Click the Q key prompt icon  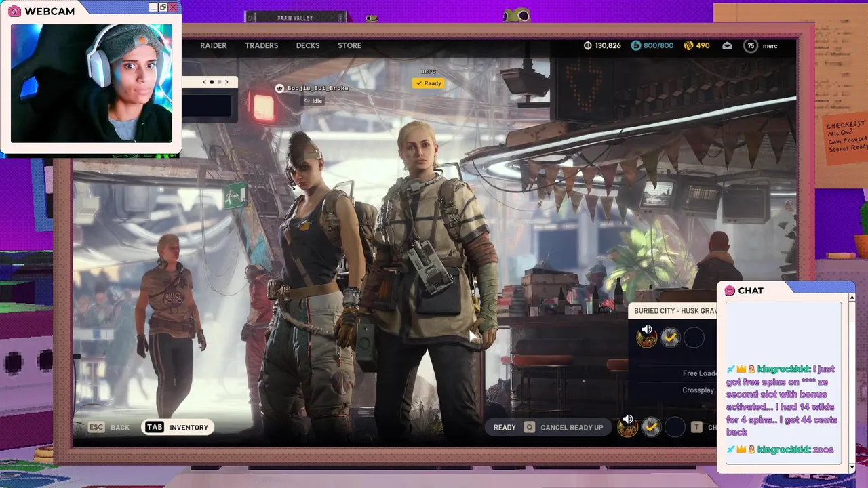click(x=529, y=428)
